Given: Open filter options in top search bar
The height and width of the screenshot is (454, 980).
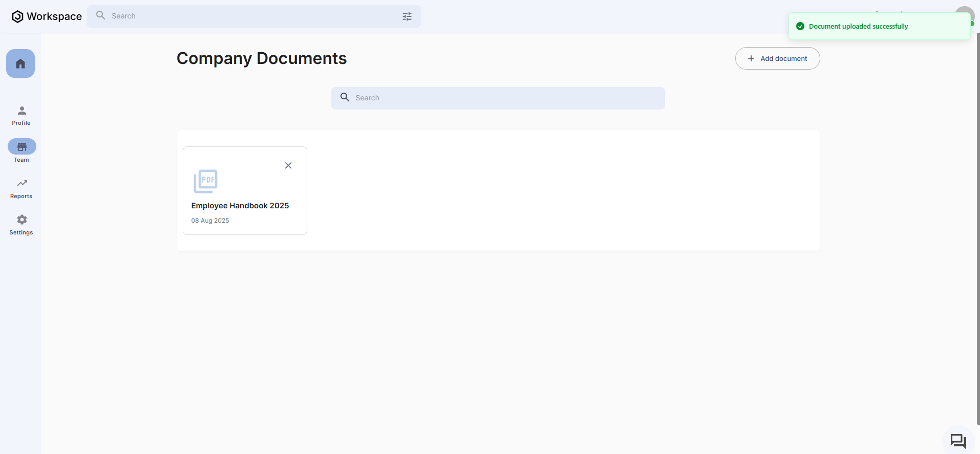Looking at the screenshot, I should pos(407,16).
